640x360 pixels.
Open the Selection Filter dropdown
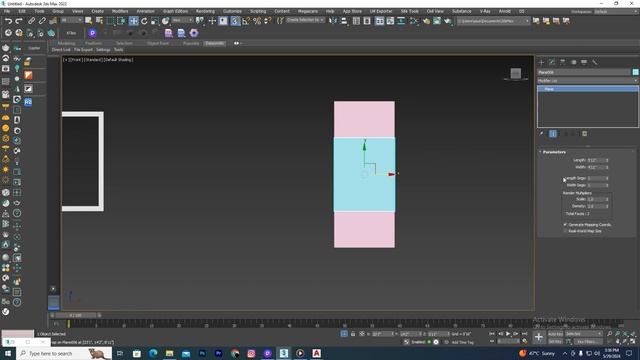71,20
